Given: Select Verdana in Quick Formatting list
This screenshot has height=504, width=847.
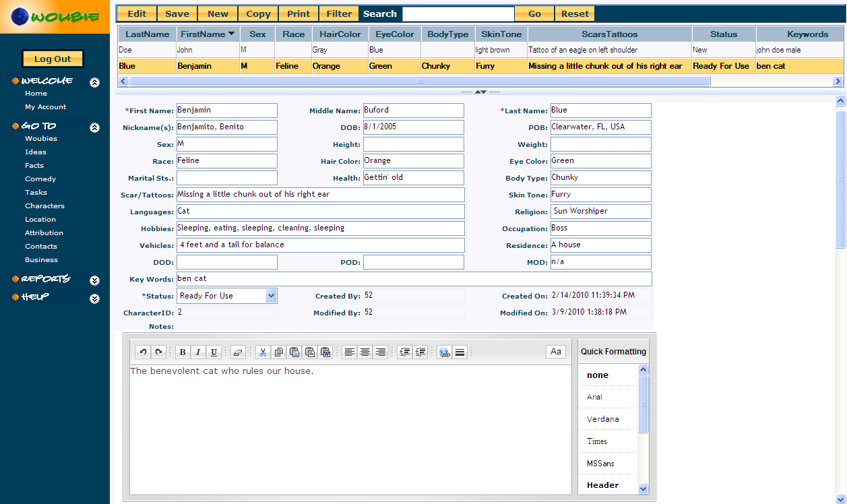Looking at the screenshot, I should pos(602,419).
